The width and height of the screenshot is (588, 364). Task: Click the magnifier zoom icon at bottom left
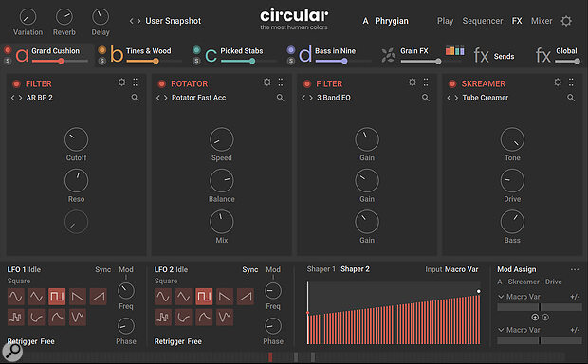pyautogui.click(x=12, y=352)
